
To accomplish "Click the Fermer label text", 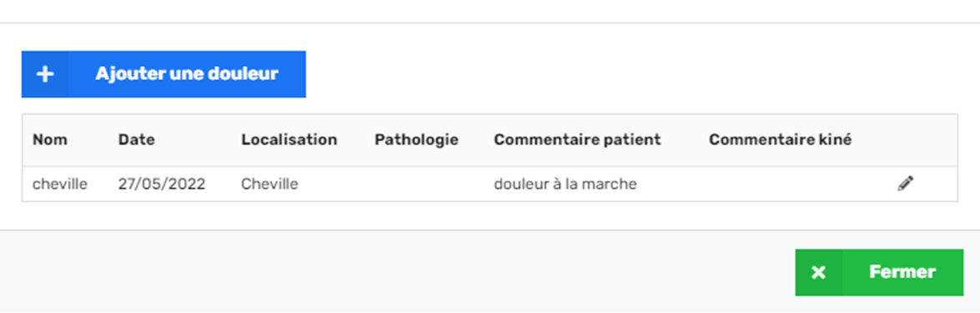I will coord(902,272).
